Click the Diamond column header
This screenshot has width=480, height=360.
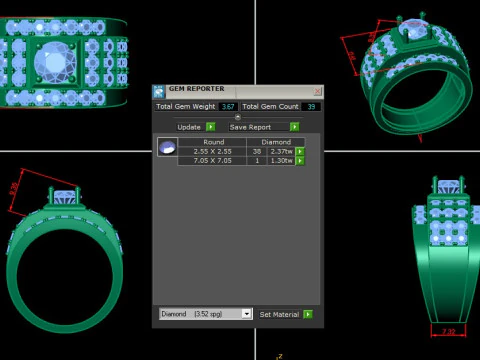[x=276, y=142]
